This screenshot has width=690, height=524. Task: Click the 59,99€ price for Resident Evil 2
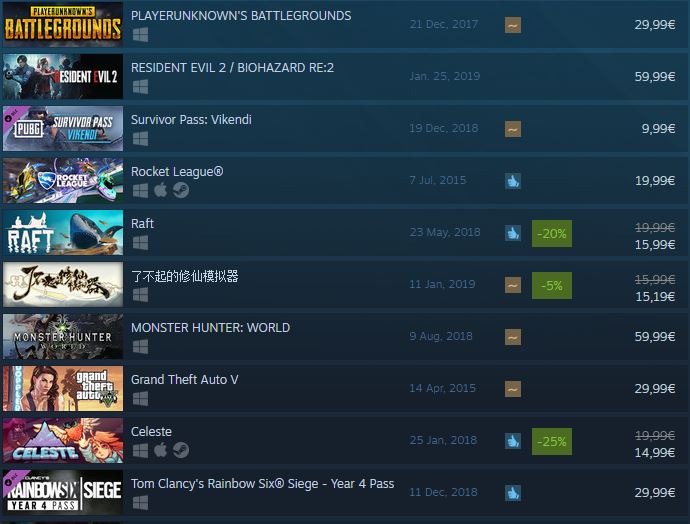[655, 77]
